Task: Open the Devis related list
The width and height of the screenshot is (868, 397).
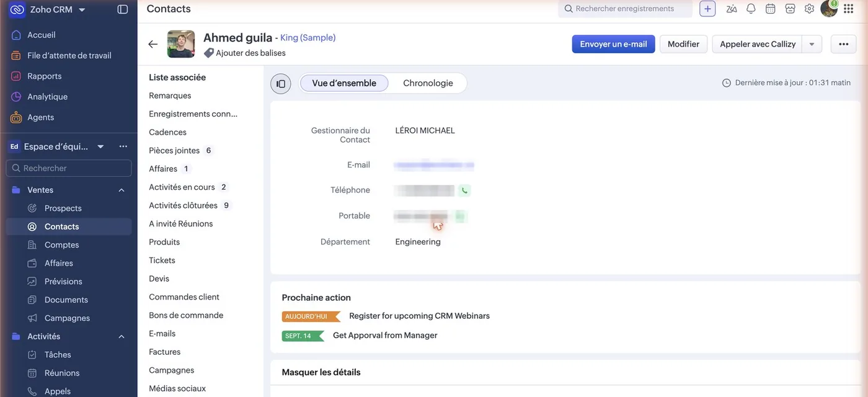Action: (x=159, y=279)
